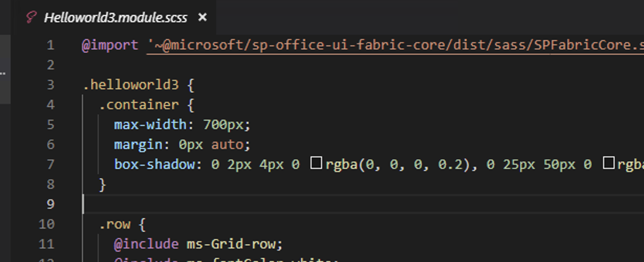
Task: Click the '@import' keyword
Action: 110,45
